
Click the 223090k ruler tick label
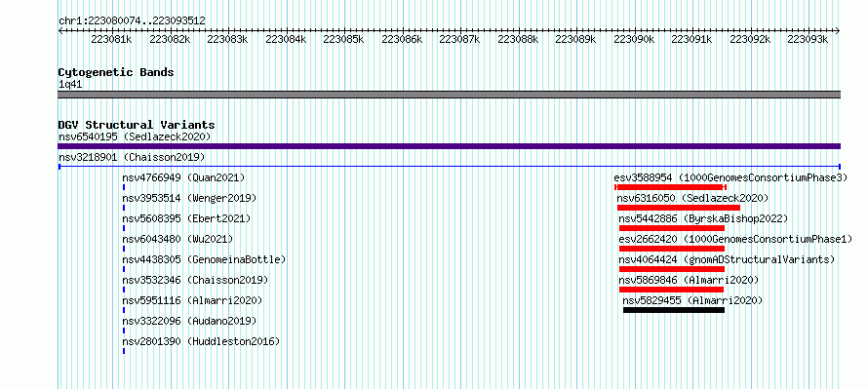[x=634, y=39]
